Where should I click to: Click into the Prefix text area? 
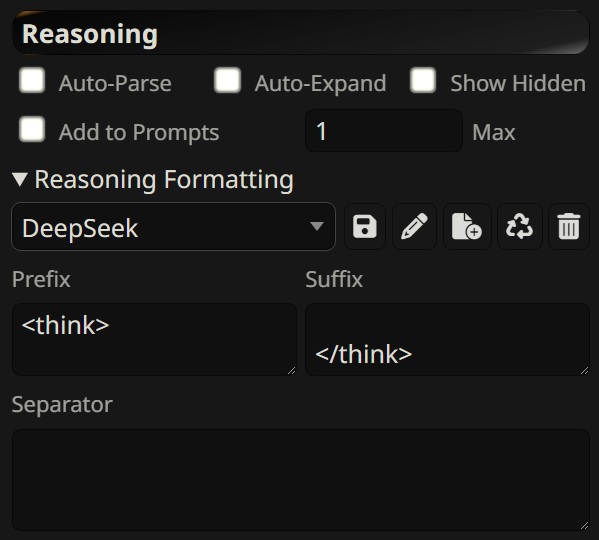click(x=154, y=340)
